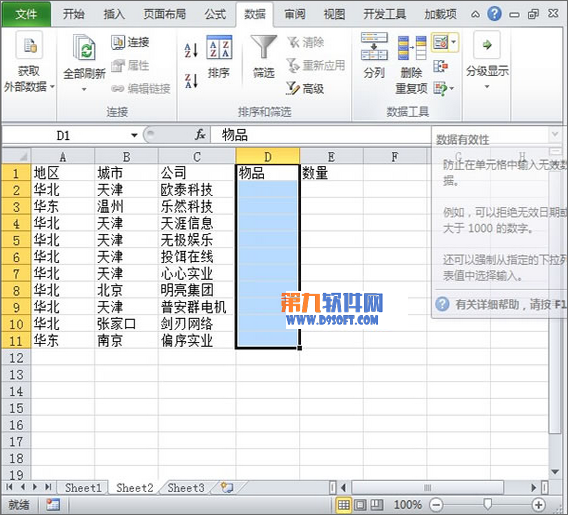Click zoom in plus button
Screen dimensions: 568x515
[538, 504]
